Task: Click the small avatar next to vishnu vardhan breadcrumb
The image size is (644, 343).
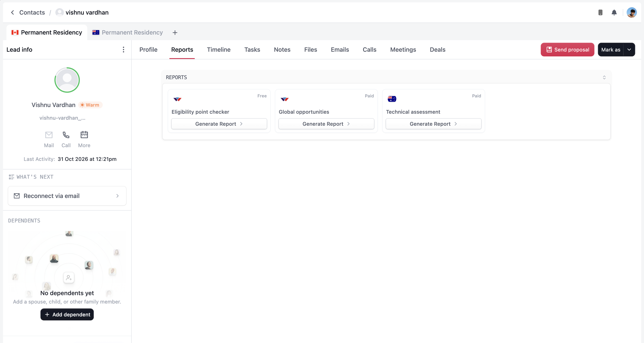Action: tap(59, 12)
